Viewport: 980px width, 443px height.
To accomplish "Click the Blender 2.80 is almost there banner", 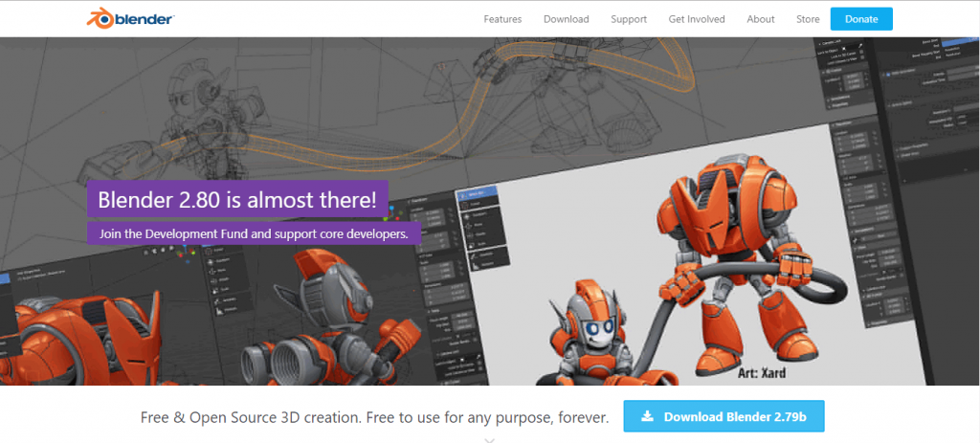I will (x=237, y=199).
